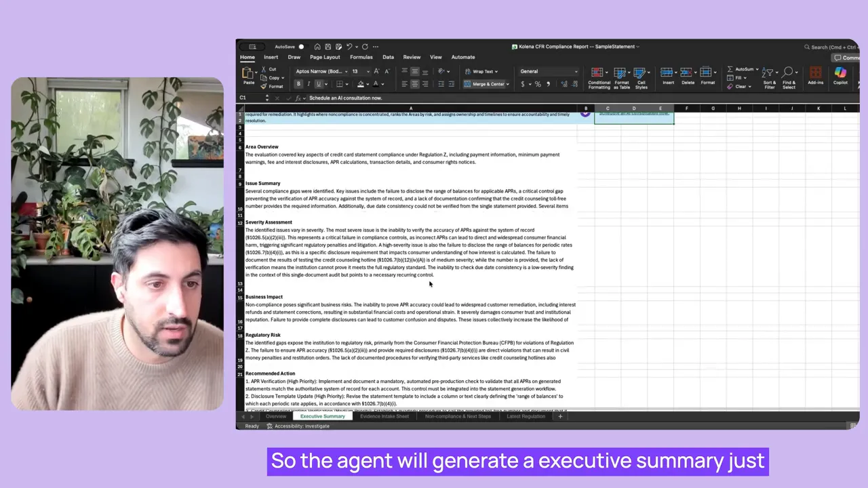868x488 pixels.
Task: Click the Wrap Text button
Action: click(x=481, y=71)
